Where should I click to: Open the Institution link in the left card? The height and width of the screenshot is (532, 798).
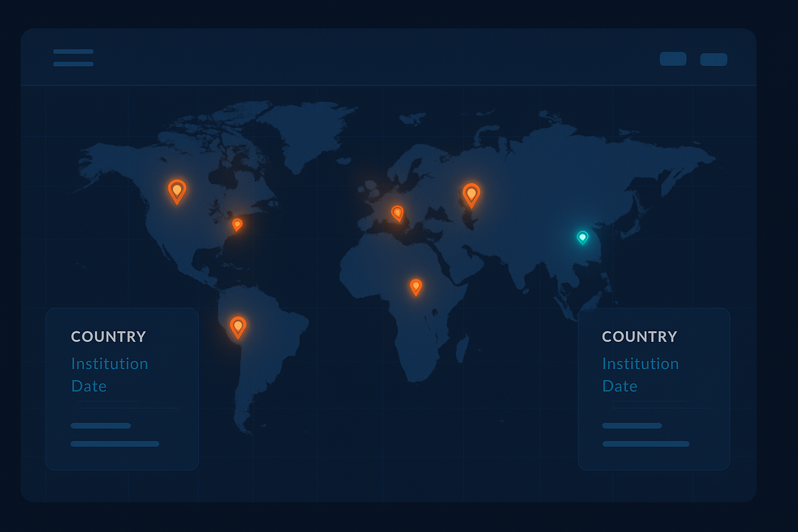coord(110,364)
